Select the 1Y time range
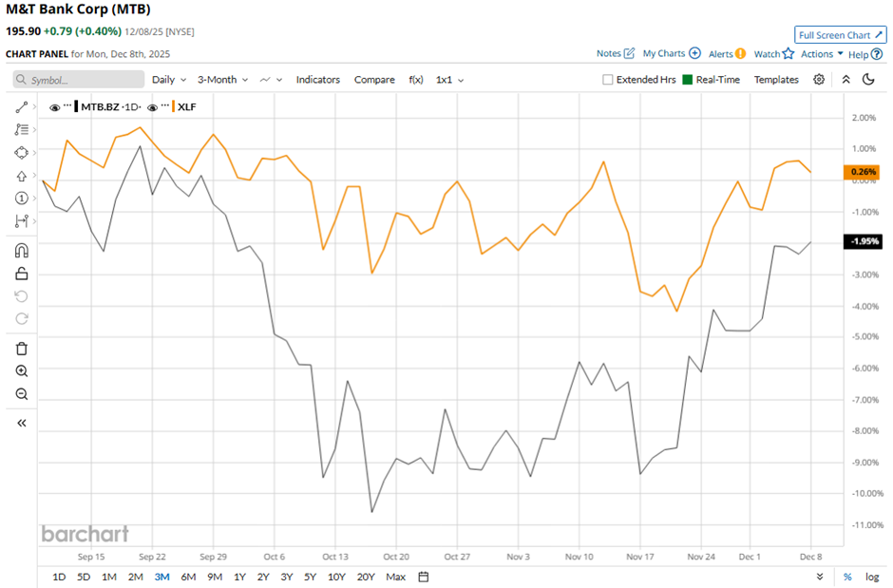The image size is (893, 588). 239,577
